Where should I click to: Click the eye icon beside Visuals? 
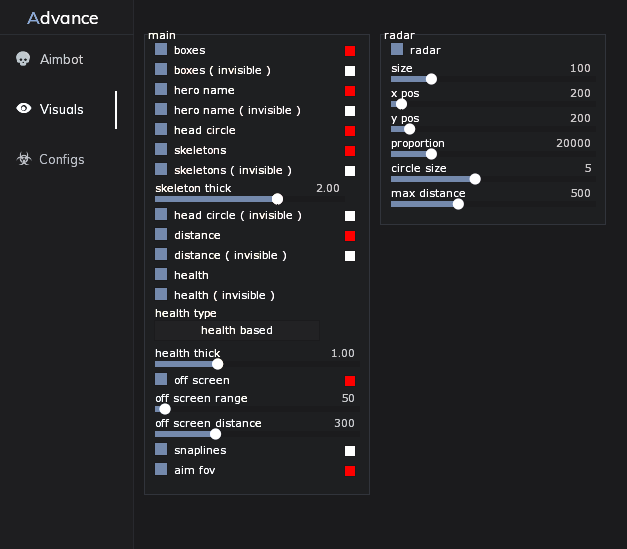[24, 108]
